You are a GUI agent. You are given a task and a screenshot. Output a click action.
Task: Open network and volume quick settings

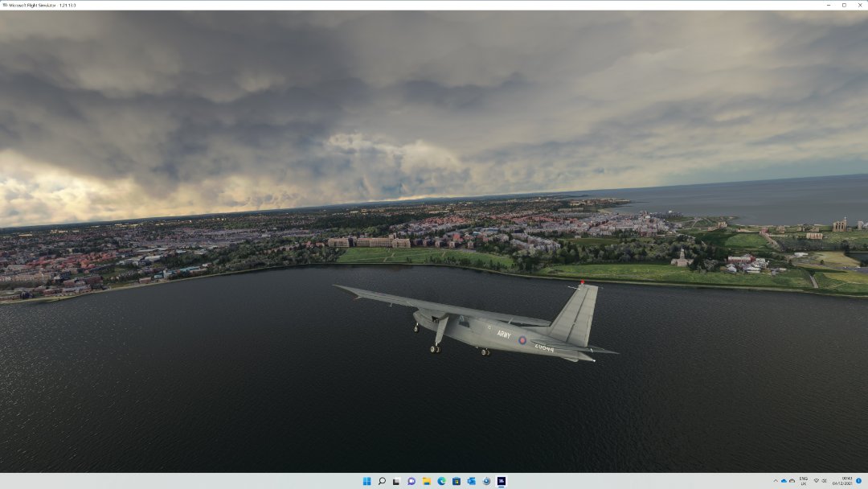[820, 481]
